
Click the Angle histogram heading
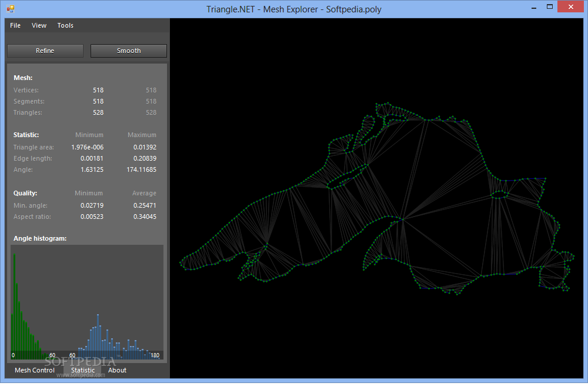(x=40, y=238)
